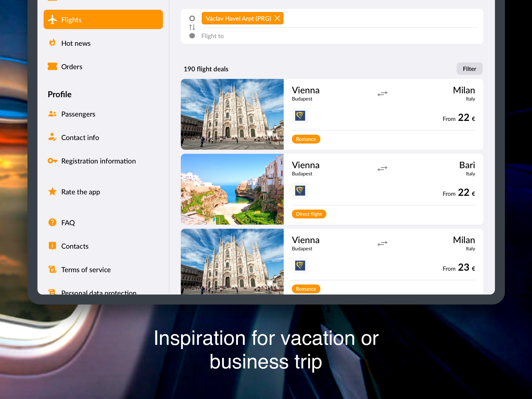This screenshot has height=399, width=532.
Task: Open the Bari beach photo thumbnail
Action: click(232, 189)
